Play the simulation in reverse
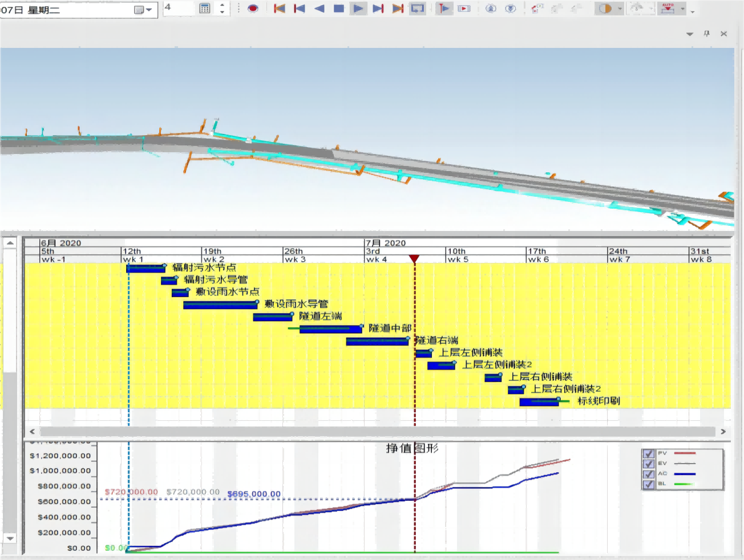The height and width of the screenshot is (560, 744). click(x=319, y=9)
